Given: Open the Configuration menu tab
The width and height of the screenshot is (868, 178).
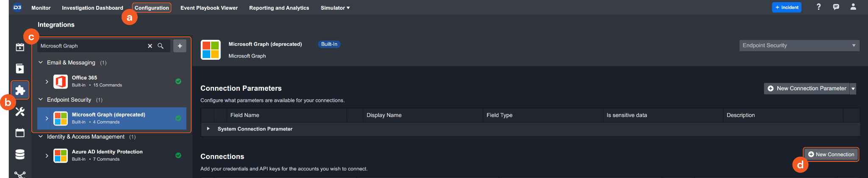Looking at the screenshot, I should point(152,8).
